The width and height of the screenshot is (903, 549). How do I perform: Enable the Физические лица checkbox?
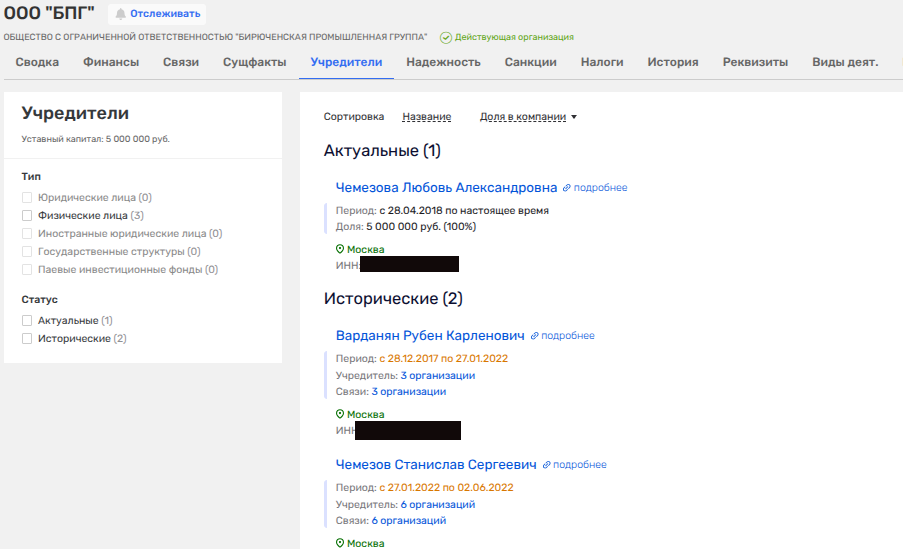point(28,215)
